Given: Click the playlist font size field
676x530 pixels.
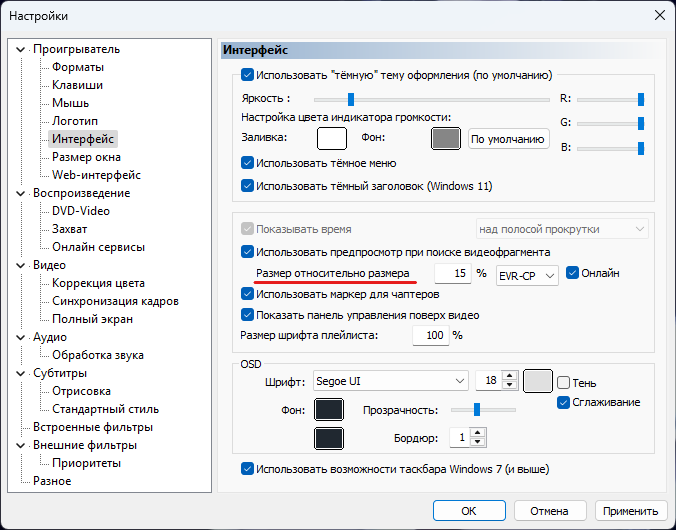Looking at the screenshot, I should click(431, 336).
